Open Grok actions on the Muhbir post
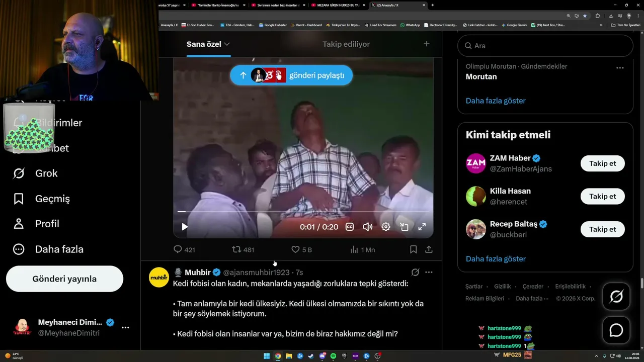644x362 pixels. 415,272
